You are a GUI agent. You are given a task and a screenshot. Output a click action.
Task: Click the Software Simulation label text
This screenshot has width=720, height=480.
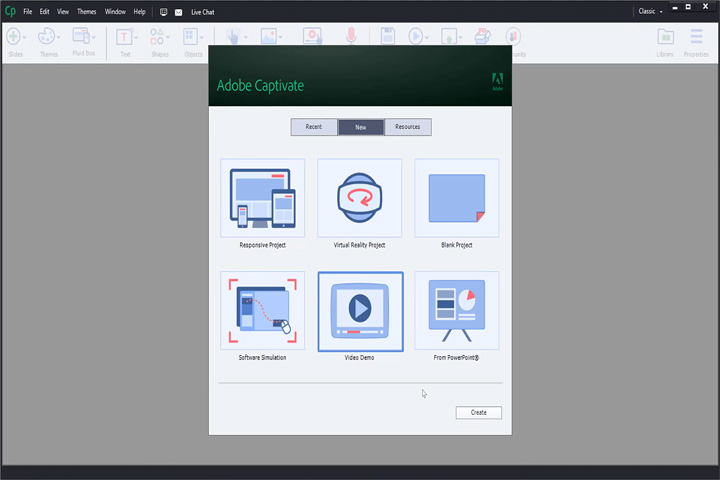coord(263,358)
